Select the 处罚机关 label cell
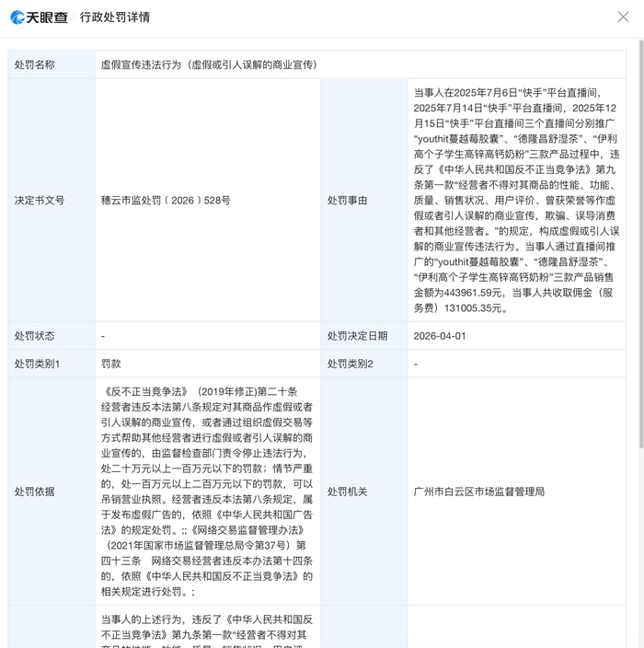Screen dimensions: 644x648 pyautogui.click(x=347, y=492)
